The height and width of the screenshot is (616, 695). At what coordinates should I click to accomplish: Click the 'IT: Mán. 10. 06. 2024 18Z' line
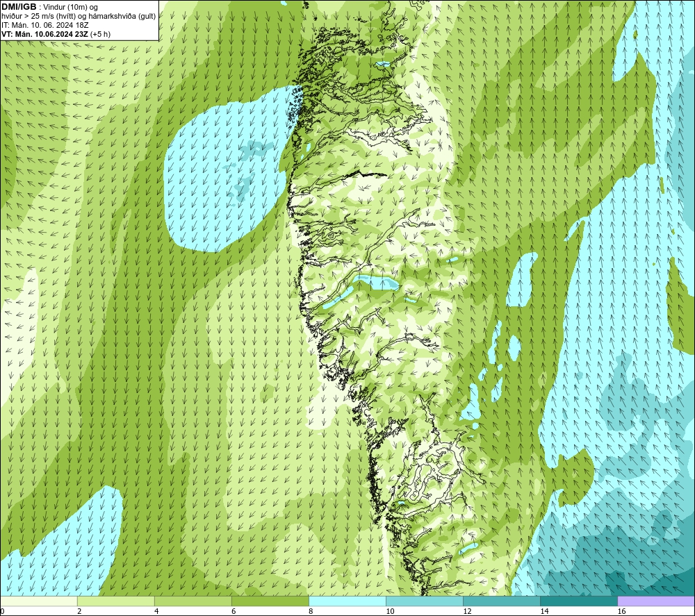coord(45,25)
